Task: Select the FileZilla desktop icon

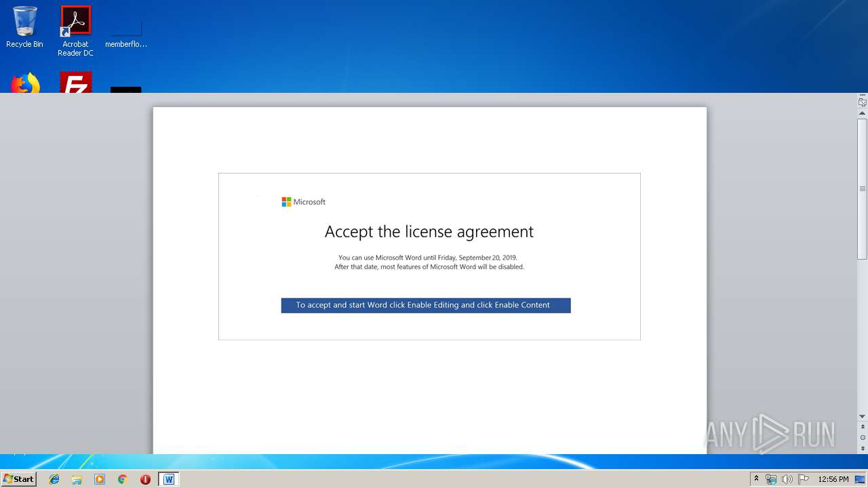Action: 75,83
